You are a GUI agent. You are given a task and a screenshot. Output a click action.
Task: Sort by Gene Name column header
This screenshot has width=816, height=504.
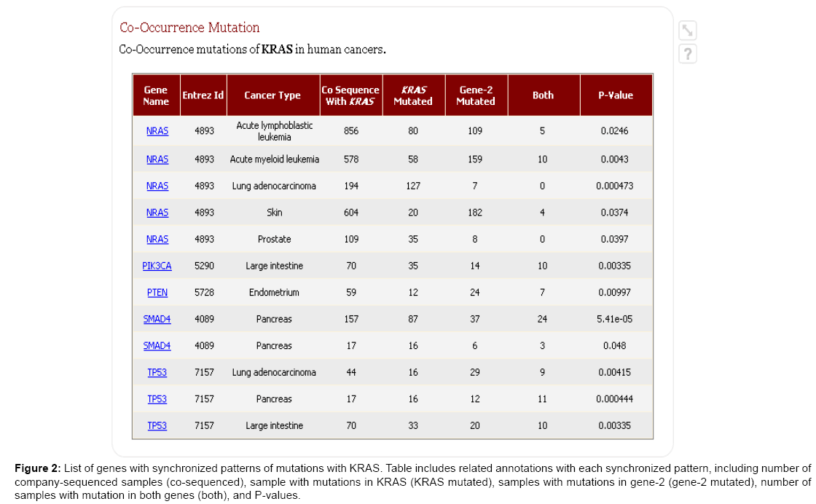(x=156, y=95)
